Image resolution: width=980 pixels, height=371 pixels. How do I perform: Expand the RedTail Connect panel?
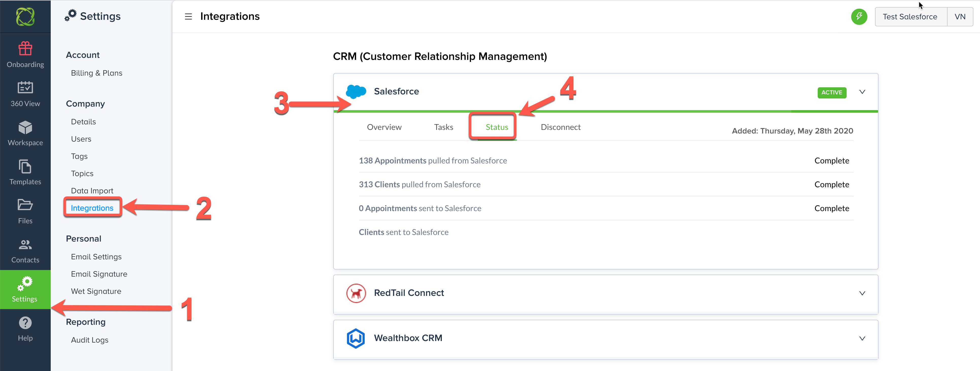tap(862, 293)
